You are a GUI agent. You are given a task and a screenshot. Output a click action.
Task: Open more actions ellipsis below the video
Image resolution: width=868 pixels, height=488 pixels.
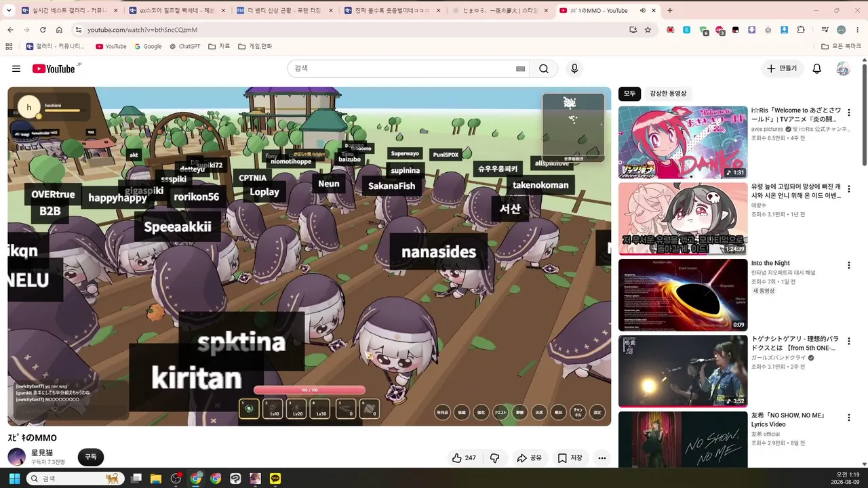tap(601, 458)
